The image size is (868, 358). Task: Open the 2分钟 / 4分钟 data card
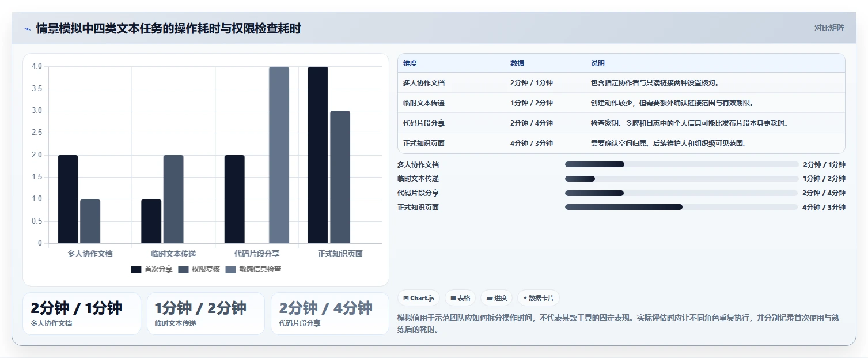tap(330, 314)
